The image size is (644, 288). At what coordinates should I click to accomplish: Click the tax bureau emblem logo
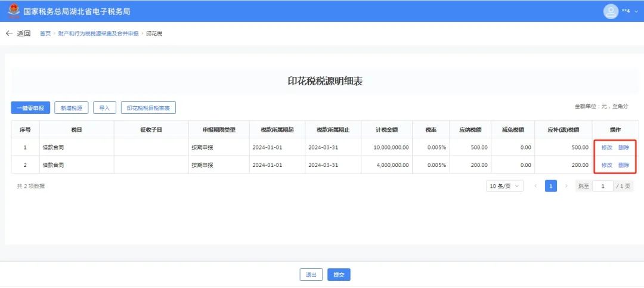[x=13, y=11]
